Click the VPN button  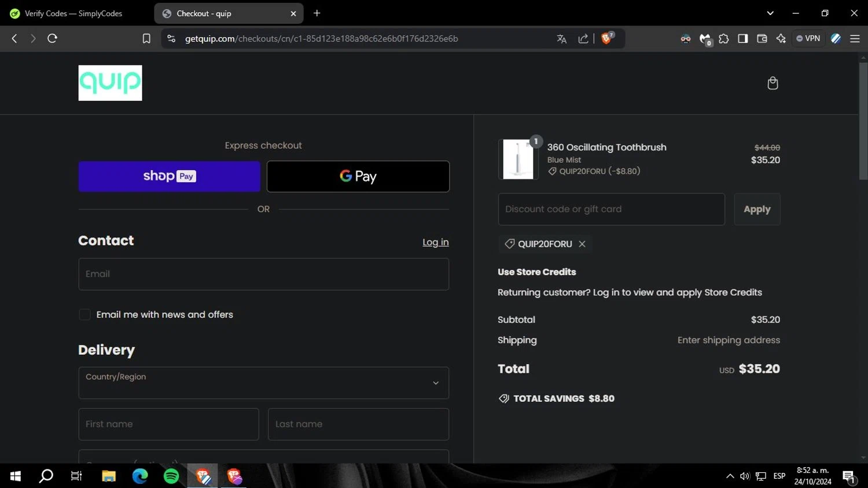pos(808,39)
